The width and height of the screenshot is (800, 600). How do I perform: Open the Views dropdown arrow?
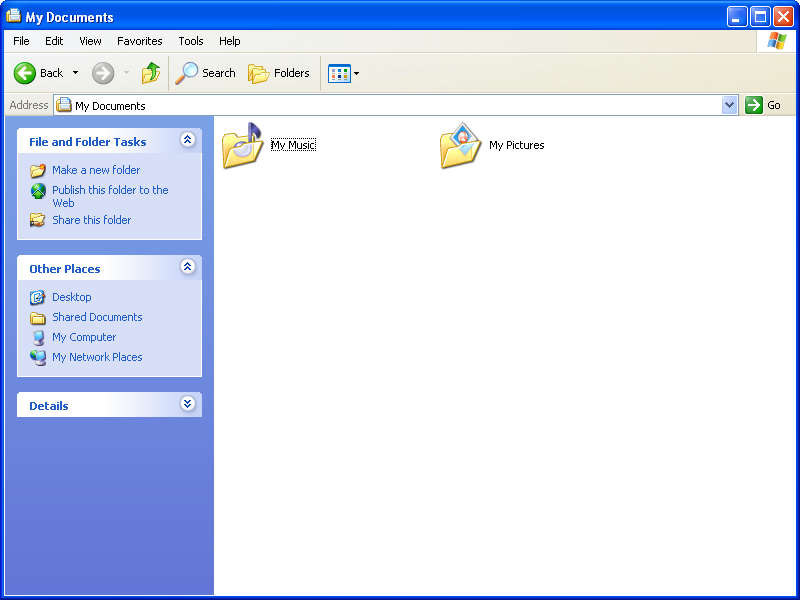coord(356,73)
